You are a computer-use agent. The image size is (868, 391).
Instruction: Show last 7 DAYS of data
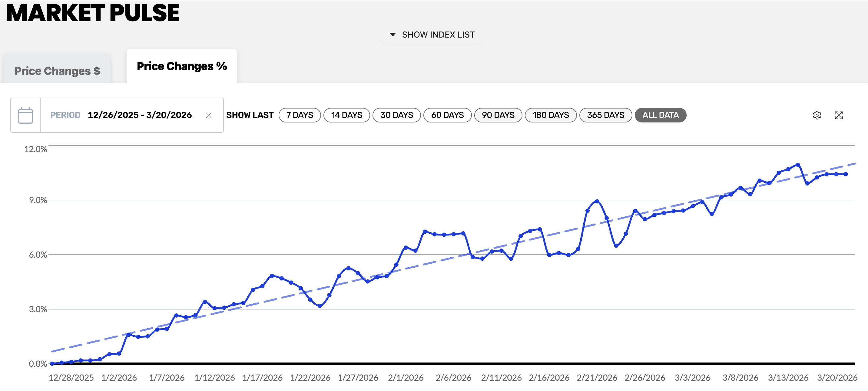tap(300, 115)
